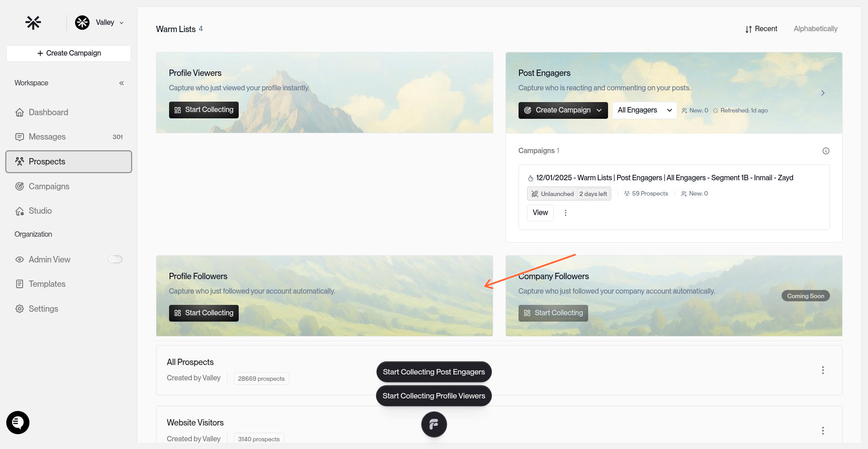Image resolution: width=868 pixels, height=449 pixels.
Task: Open Messages in the sidebar
Action: pos(69,137)
